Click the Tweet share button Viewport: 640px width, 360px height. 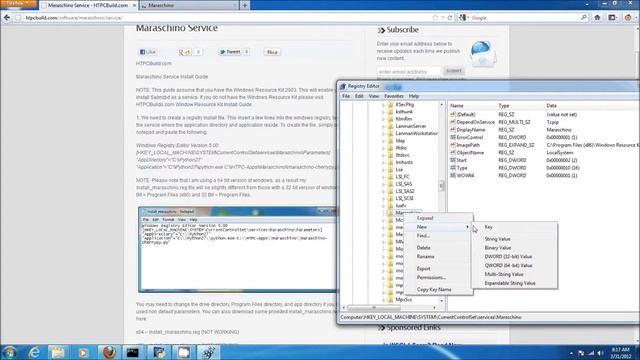(x=230, y=52)
